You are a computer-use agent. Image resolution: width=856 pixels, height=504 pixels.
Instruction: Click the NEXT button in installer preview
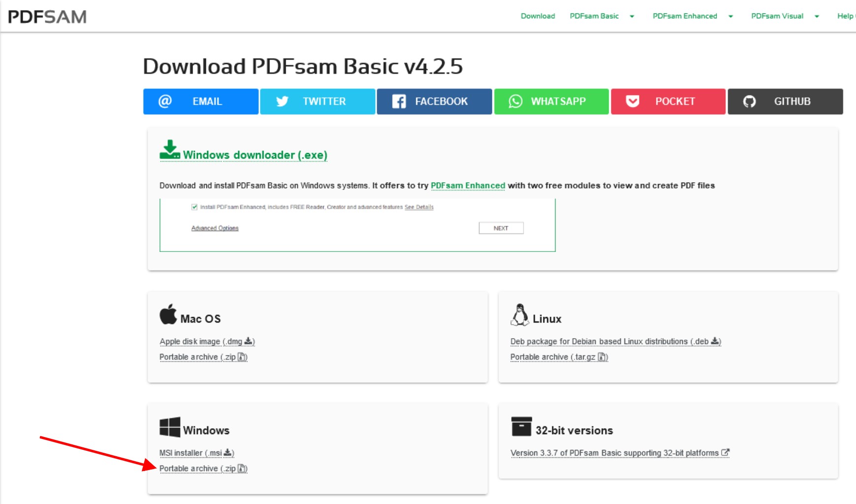[x=501, y=228]
